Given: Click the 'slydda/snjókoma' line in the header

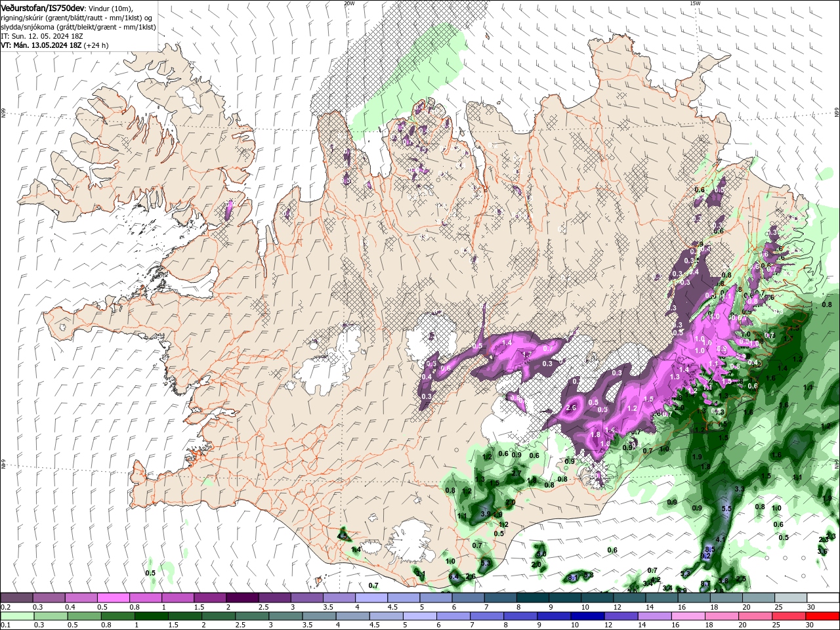Looking at the screenshot, I should pos(78,27).
